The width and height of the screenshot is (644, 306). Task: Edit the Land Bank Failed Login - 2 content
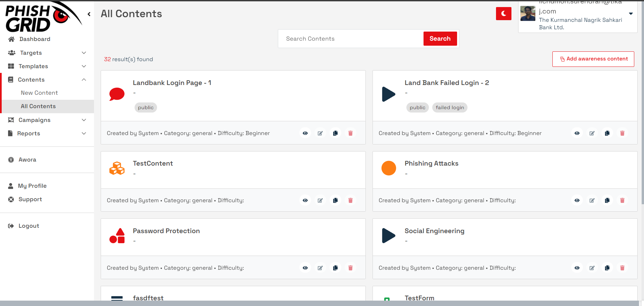pos(592,133)
